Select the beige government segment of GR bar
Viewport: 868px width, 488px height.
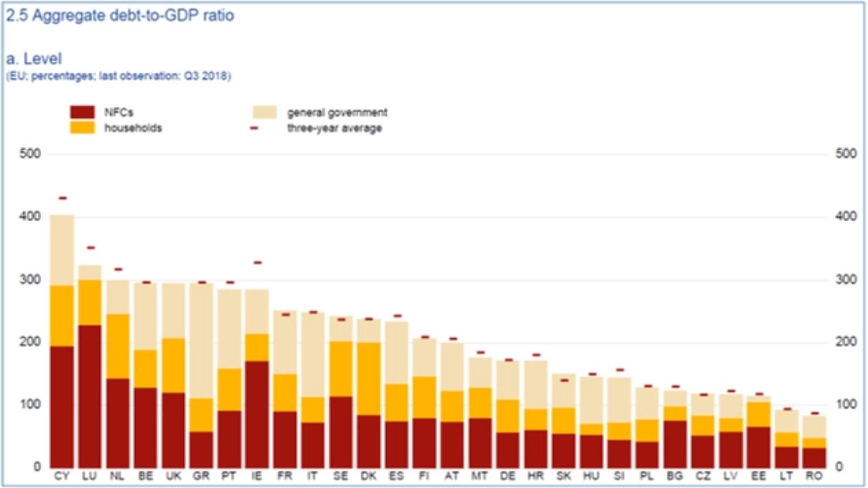(x=202, y=341)
